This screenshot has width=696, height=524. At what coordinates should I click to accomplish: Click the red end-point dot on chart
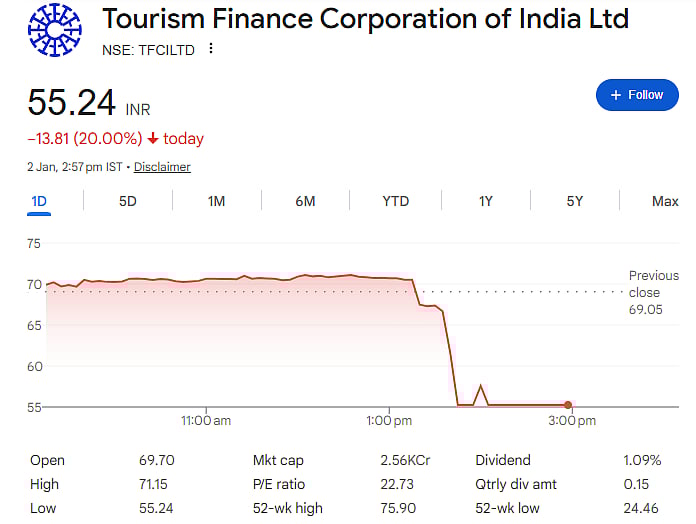[x=568, y=405]
